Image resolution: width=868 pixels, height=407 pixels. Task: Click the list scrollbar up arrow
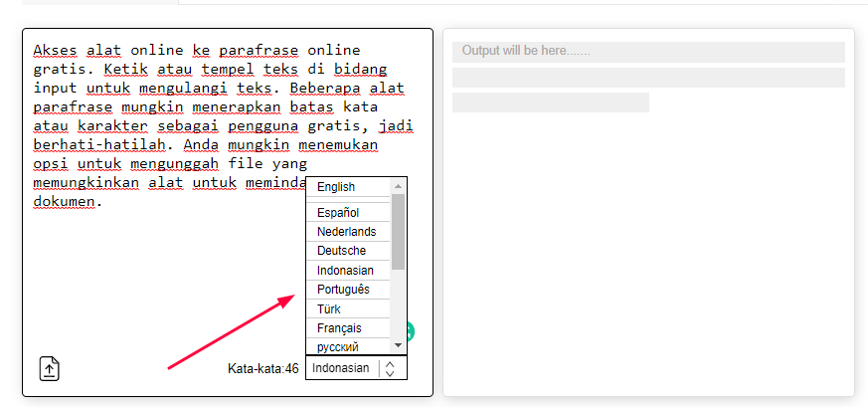click(398, 186)
